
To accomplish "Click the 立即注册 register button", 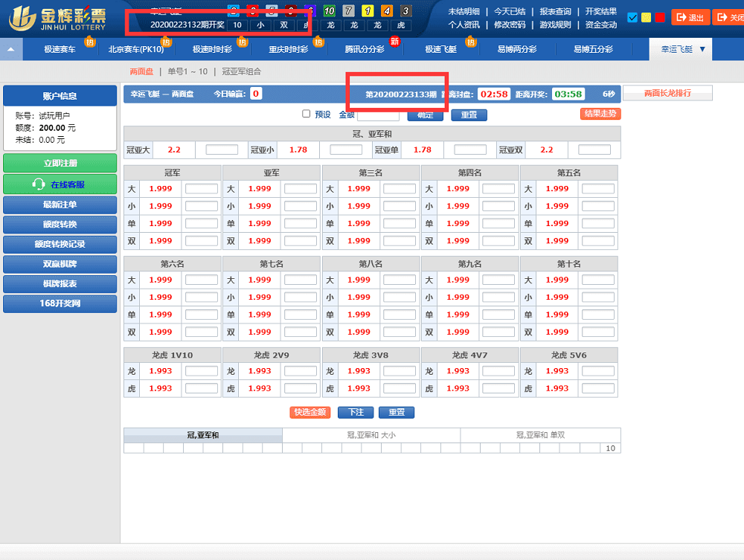I will click(60, 162).
